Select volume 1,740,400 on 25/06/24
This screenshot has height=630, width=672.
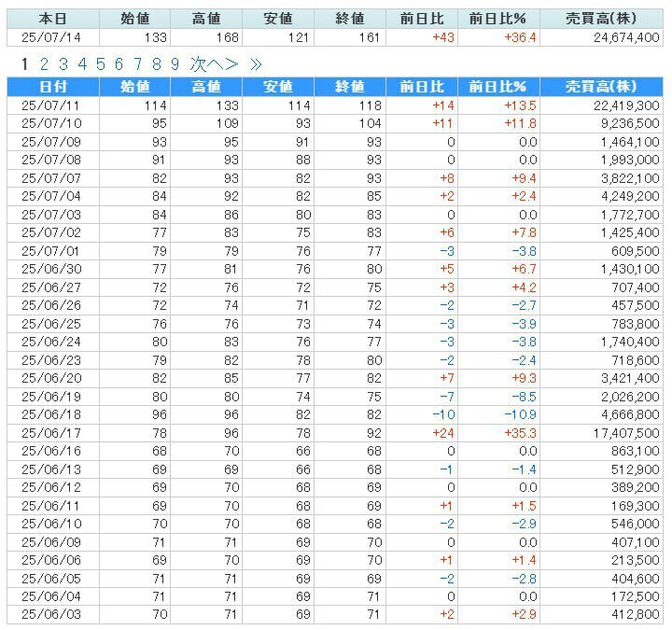point(630,342)
